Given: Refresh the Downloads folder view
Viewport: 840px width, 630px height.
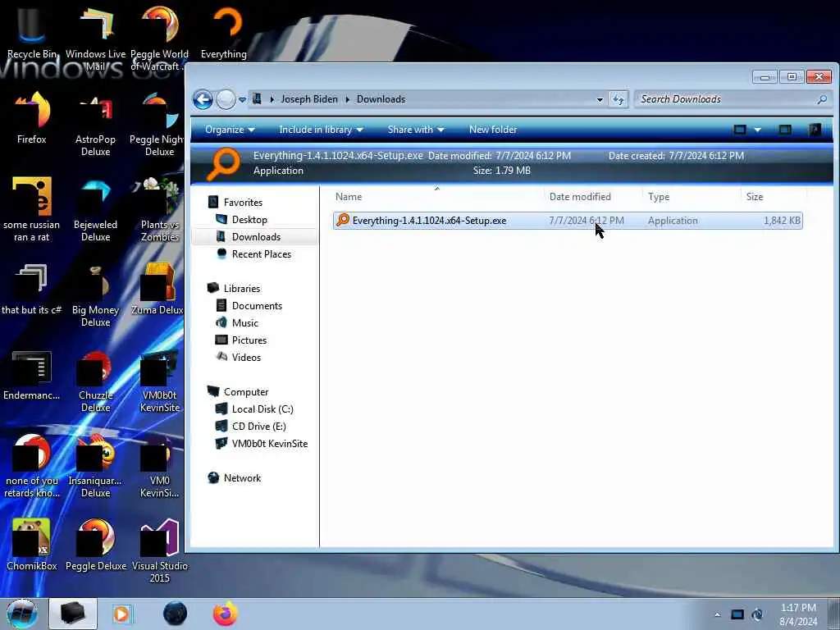Looking at the screenshot, I should (619, 99).
